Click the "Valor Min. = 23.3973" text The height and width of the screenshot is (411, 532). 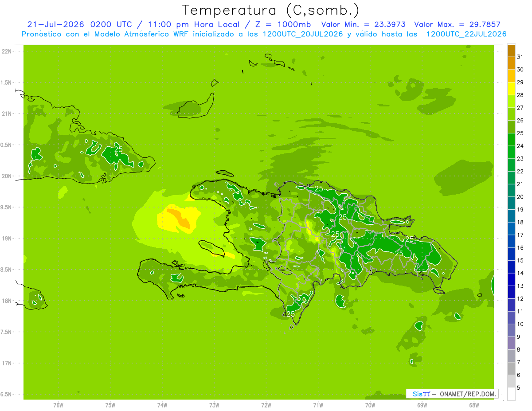click(x=363, y=24)
